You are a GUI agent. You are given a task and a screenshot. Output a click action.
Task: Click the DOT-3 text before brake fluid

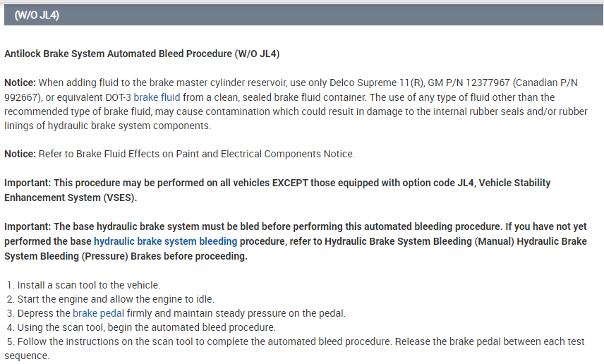click(116, 97)
